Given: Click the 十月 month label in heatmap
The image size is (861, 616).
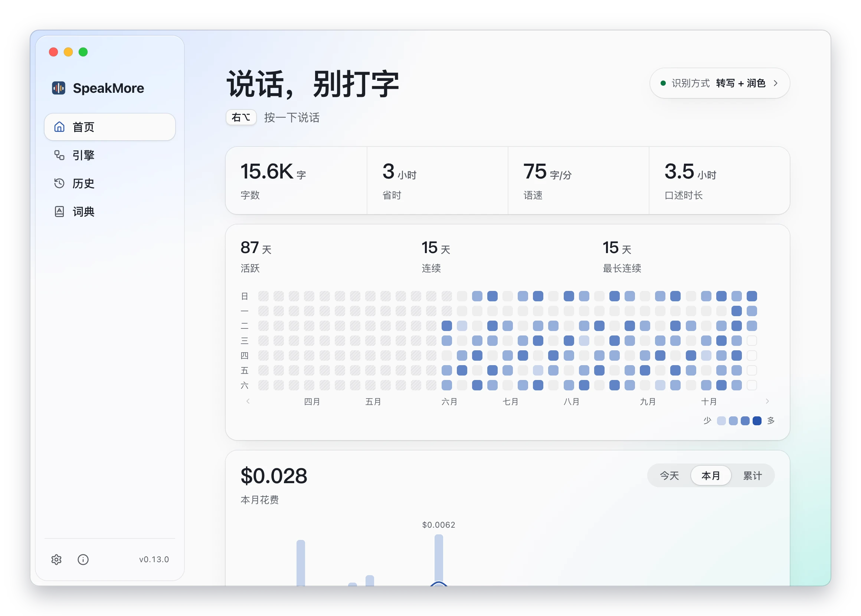Looking at the screenshot, I should coord(708,401).
